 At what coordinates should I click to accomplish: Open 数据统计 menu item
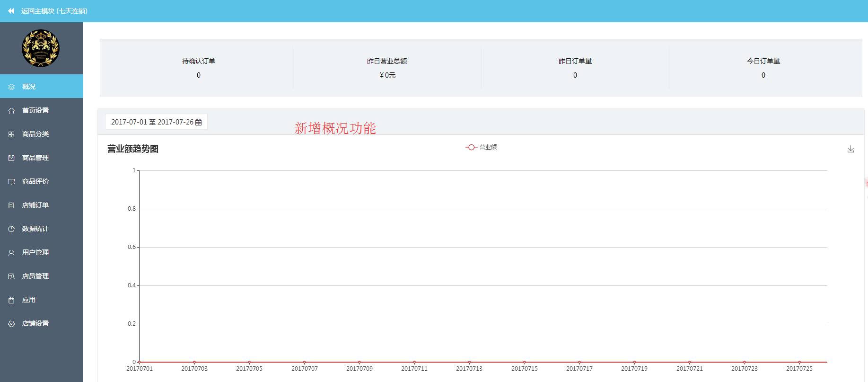point(42,228)
